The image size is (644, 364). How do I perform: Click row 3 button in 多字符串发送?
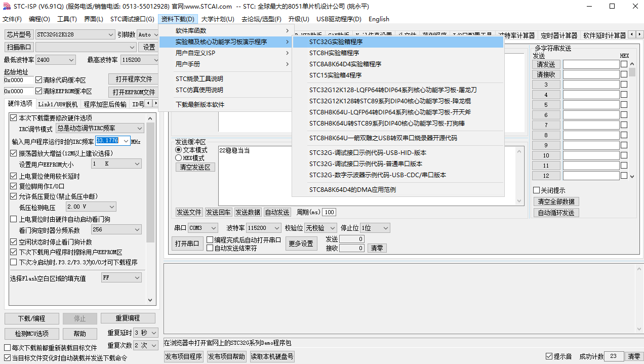(546, 85)
